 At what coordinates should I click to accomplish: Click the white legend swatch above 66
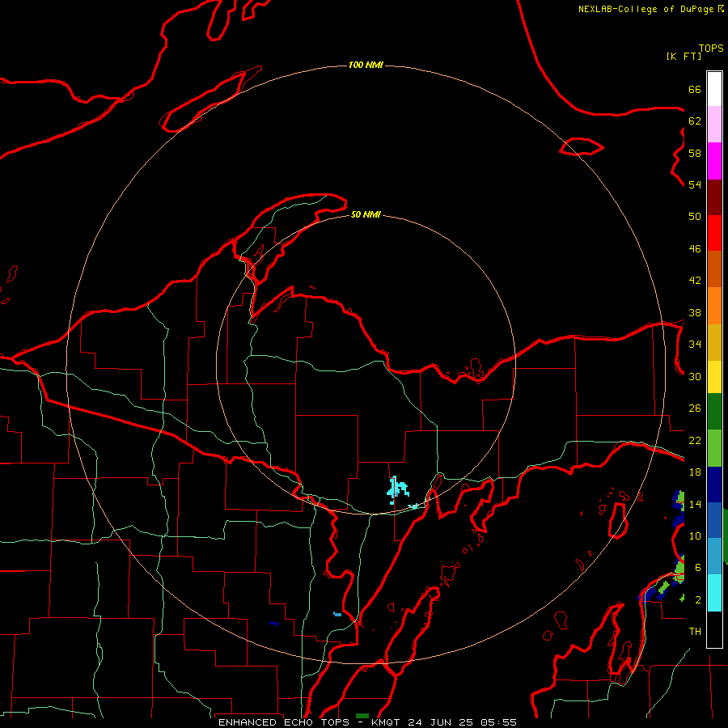[714, 89]
